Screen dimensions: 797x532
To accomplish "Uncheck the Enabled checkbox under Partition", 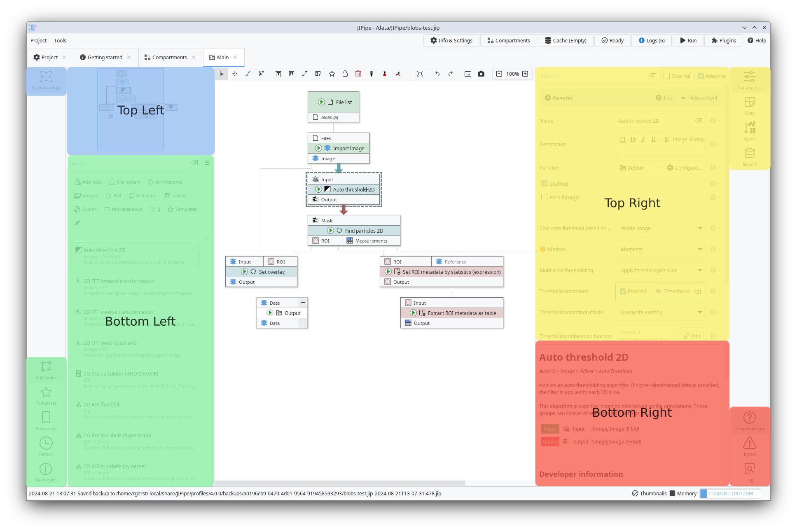I will [x=544, y=184].
